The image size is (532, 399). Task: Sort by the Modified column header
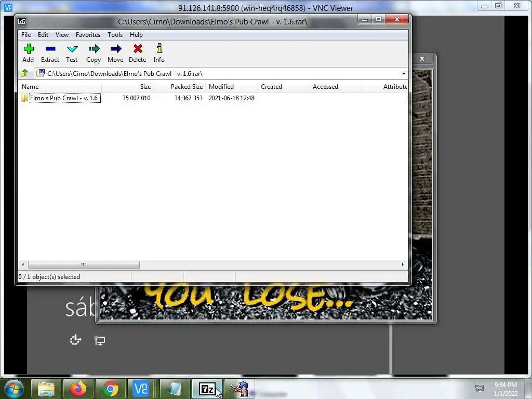pyautogui.click(x=231, y=87)
